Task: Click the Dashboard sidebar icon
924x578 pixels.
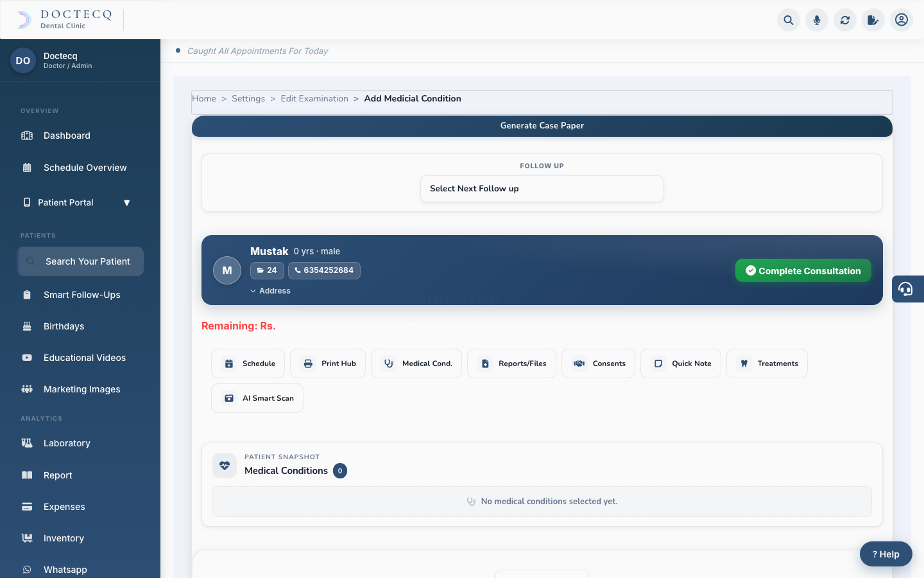Action: click(27, 136)
